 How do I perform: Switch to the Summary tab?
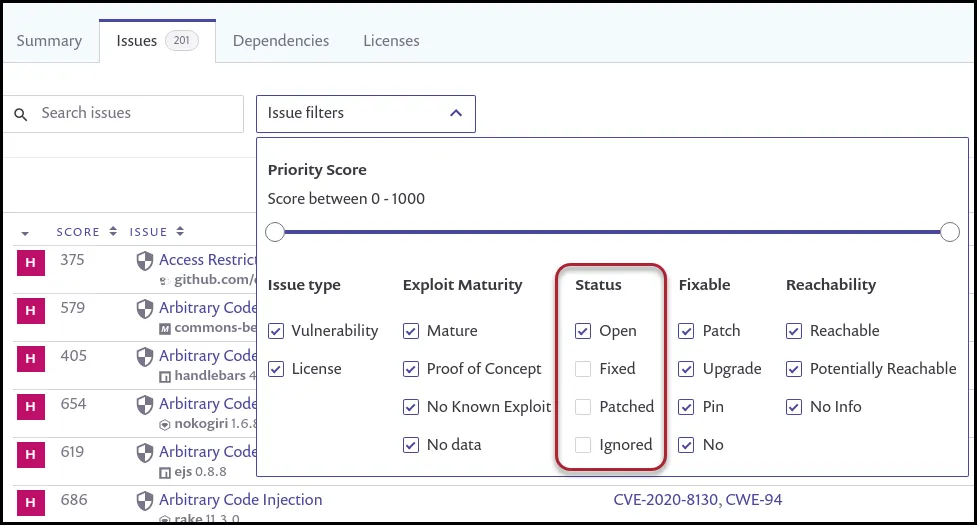coord(49,41)
